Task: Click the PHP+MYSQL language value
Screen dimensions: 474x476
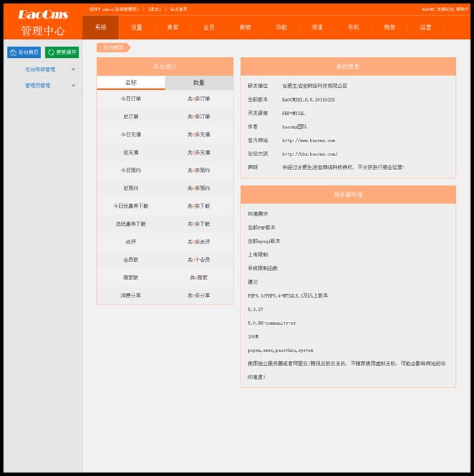Action: click(293, 113)
